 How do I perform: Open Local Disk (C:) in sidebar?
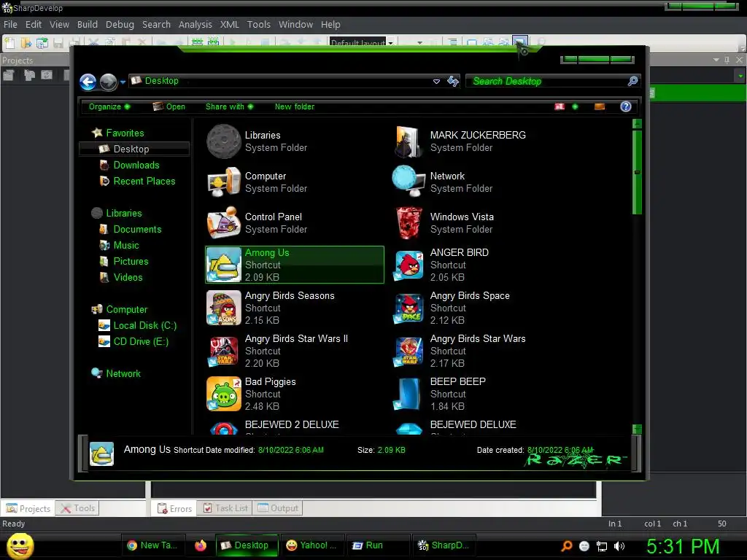pyautogui.click(x=145, y=326)
